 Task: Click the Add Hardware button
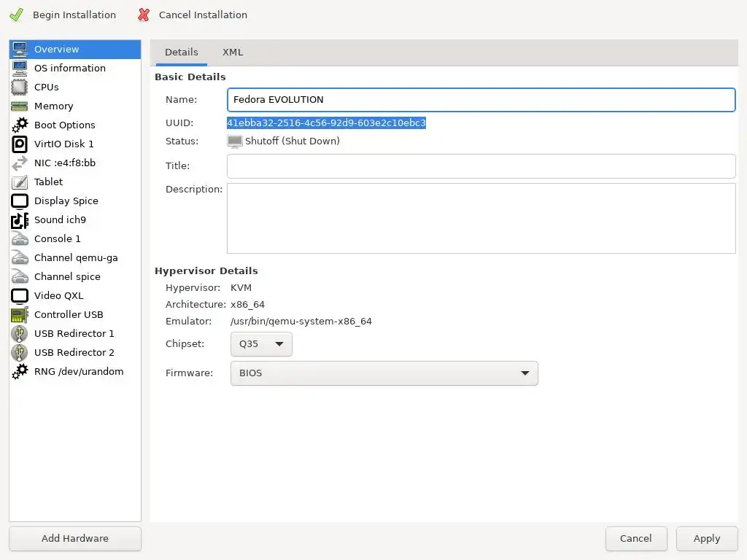(75, 539)
